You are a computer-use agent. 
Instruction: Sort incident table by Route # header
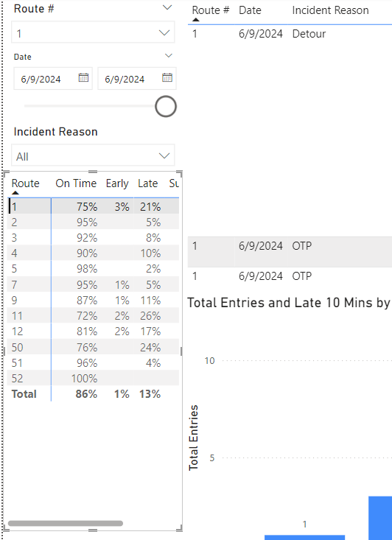coord(211,10)
